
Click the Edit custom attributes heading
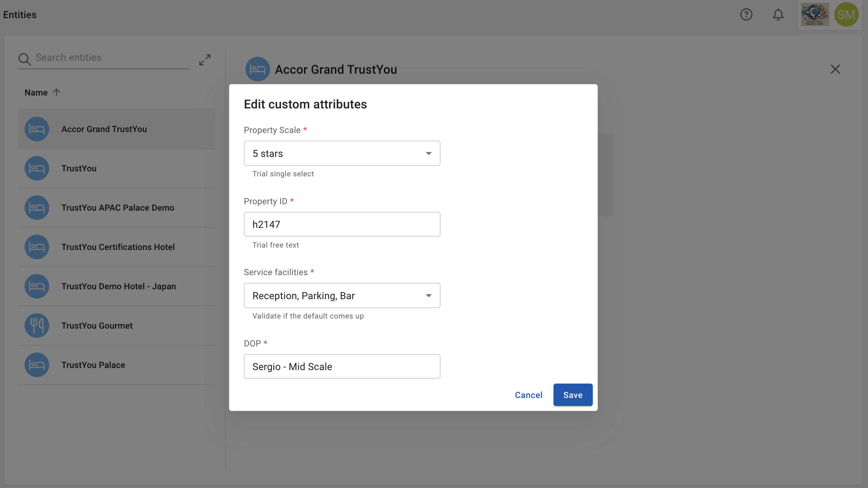pos(305,104)
